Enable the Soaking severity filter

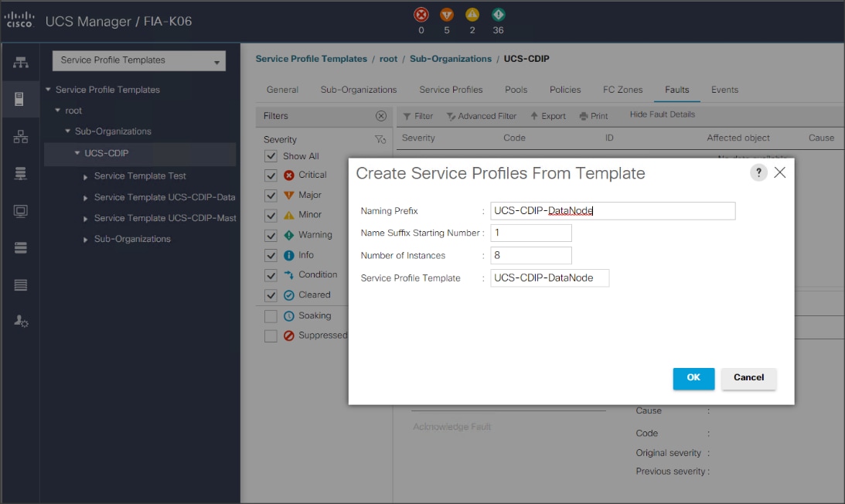(271, 315)
